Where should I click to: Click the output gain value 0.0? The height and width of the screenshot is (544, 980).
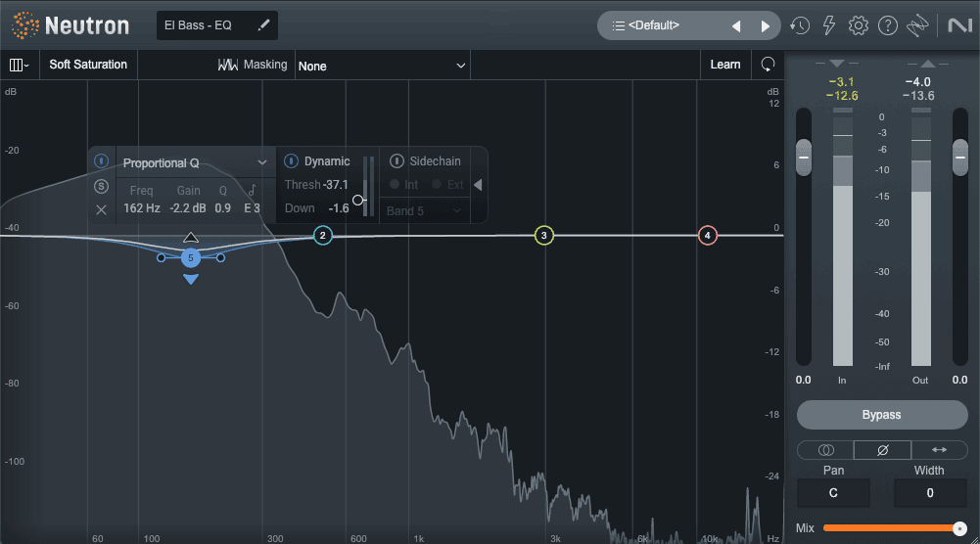959,380
